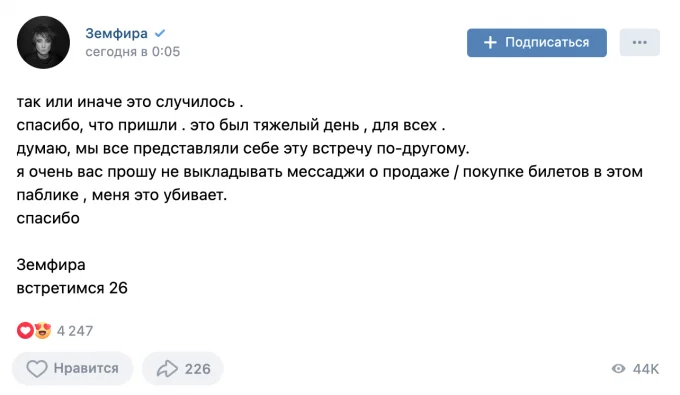Click the Земфира signature in post
The height and width of the screenshot is (395, 680).
pos(51,264)
